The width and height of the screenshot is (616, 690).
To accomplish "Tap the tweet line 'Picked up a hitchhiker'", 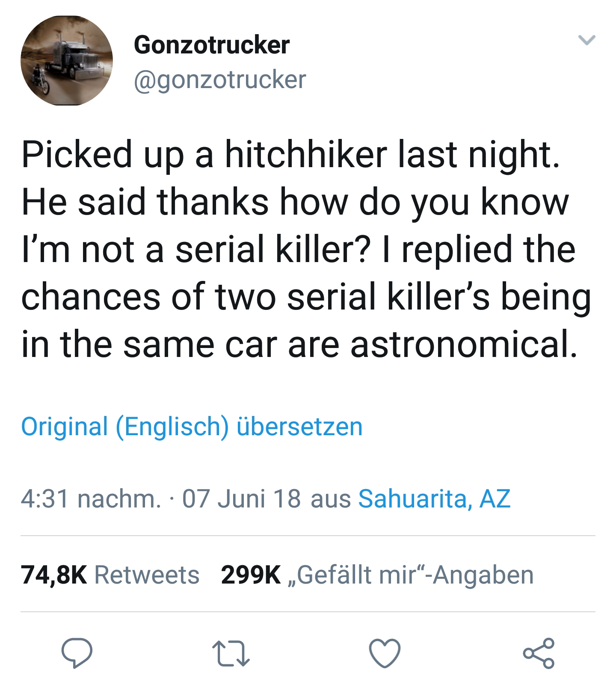I will 291,155.
